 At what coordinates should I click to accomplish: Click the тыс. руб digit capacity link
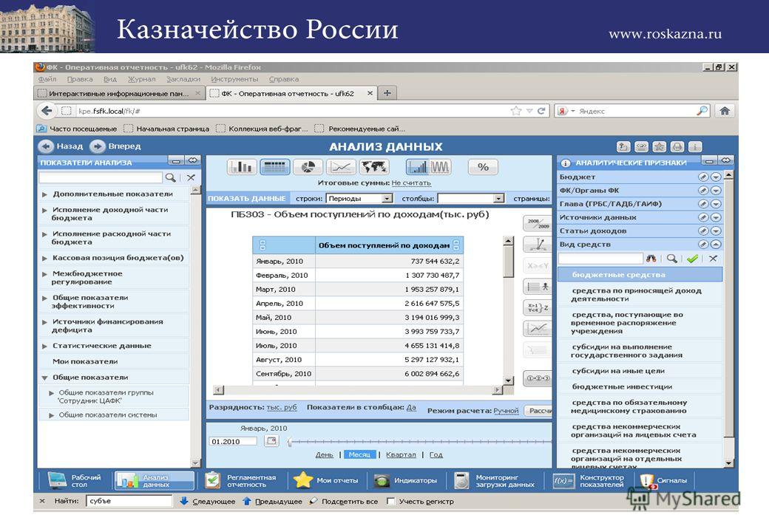(282, 407)
